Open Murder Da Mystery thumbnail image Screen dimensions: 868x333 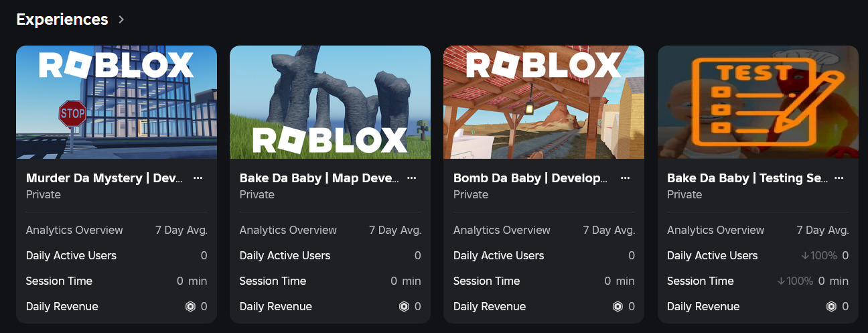[x=117, y=102]
